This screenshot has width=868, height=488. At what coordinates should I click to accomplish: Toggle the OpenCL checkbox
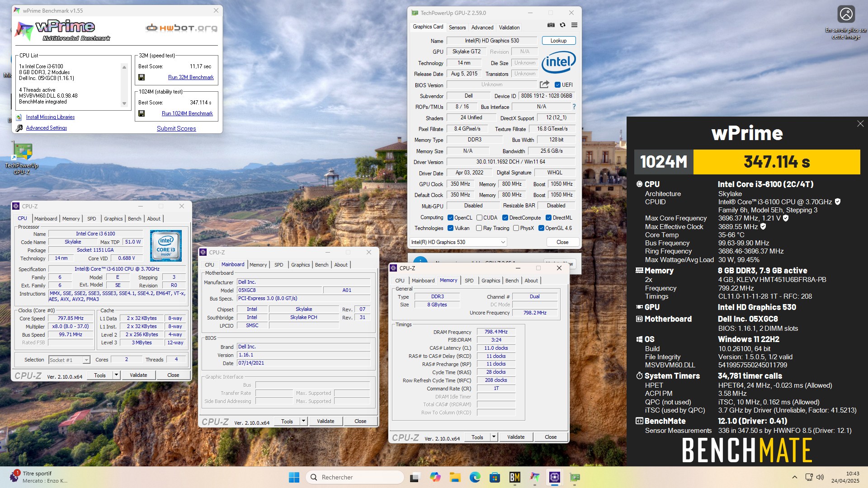tap(450, 218)
